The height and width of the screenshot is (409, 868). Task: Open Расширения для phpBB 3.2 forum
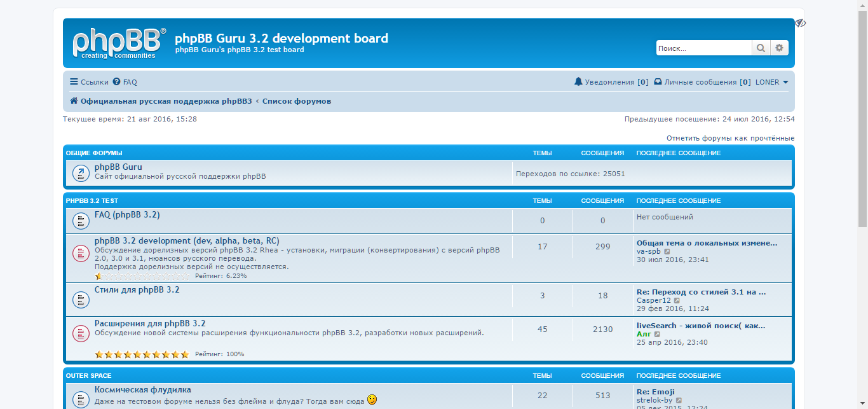150,324
